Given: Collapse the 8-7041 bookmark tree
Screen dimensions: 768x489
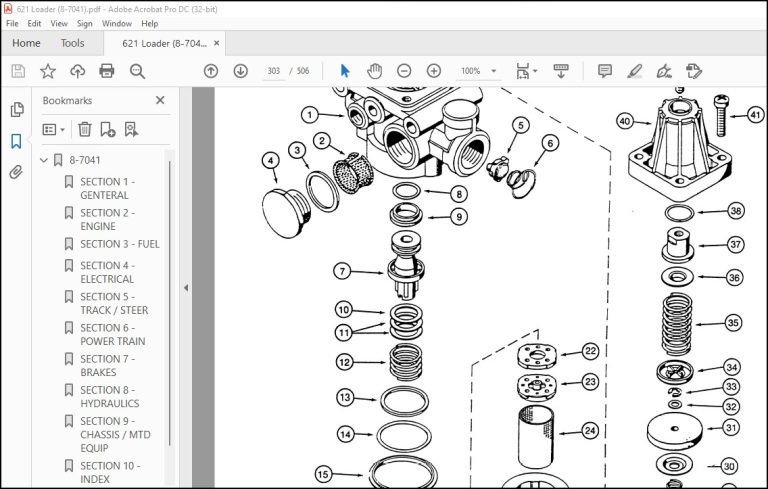Looking at the screenshot, I should click(44, 160).
